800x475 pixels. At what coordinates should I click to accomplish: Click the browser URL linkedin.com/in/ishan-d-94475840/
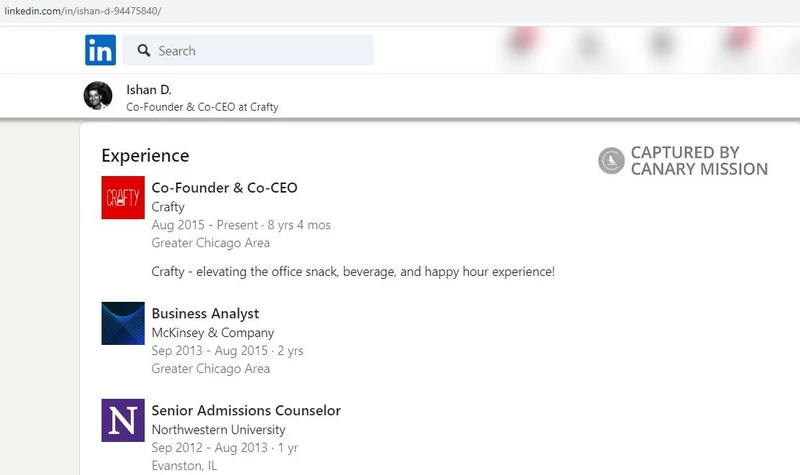(x=83, y=11)
